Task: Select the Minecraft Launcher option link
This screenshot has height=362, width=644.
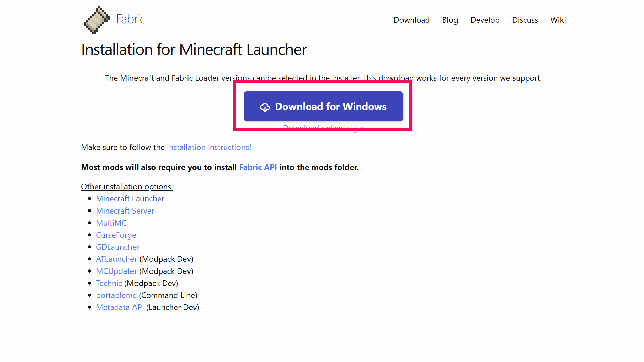Action: (130, 199)
